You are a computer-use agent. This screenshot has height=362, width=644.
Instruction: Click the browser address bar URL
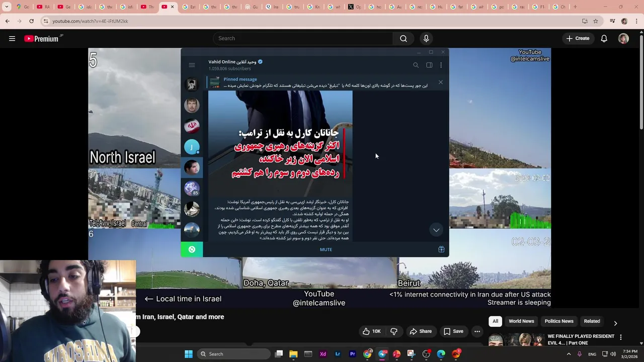(x=90, y=21)
